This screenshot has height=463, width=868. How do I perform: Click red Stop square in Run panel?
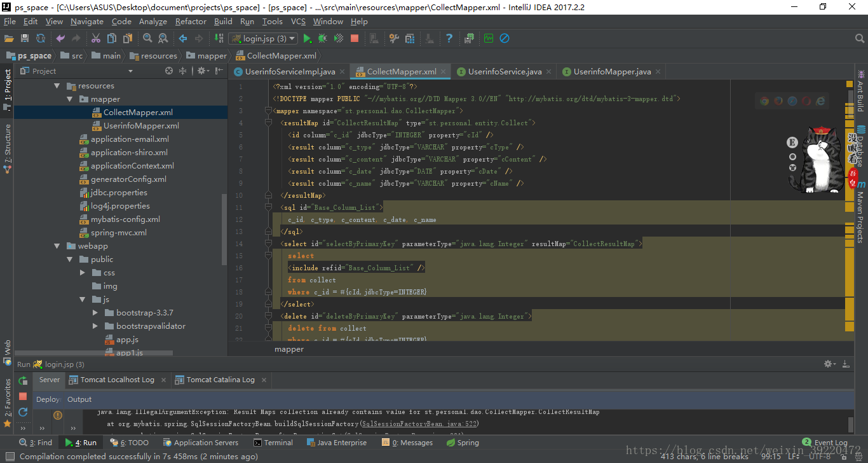(23, 396)
